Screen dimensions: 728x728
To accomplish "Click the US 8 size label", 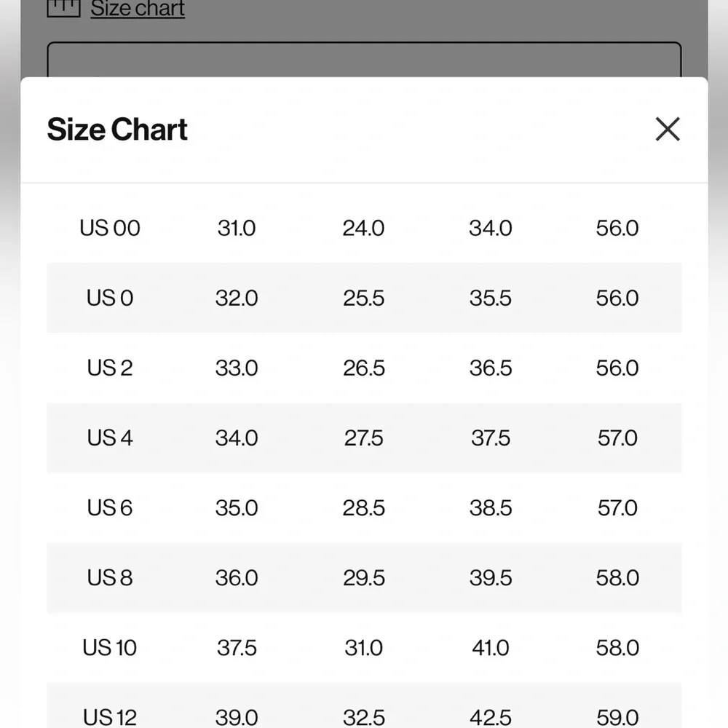I will pyautogui.click(x=110, y=577).
